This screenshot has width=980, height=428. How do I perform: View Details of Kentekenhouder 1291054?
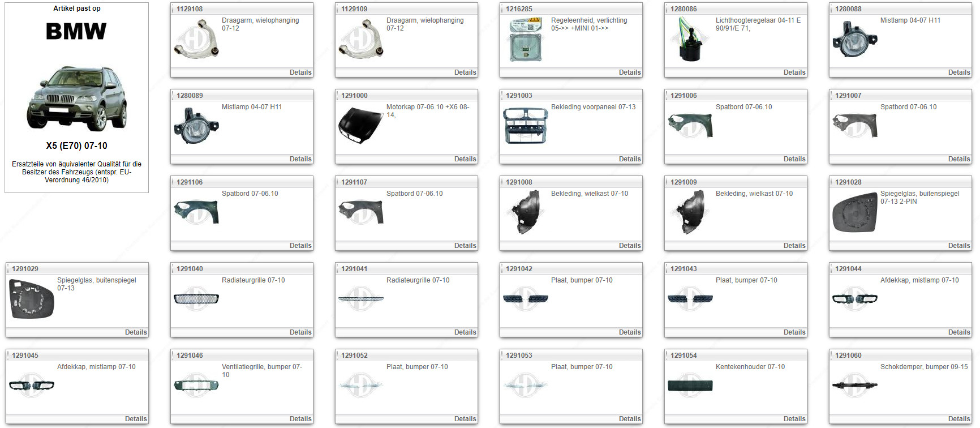(794, 419)
